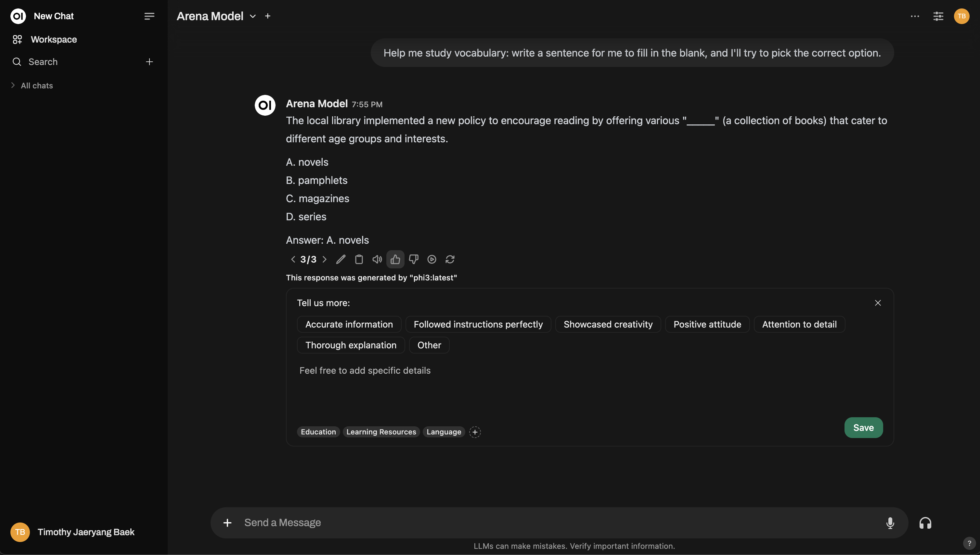
Task: Click the continue response play icon
Action: coord(432,260)
